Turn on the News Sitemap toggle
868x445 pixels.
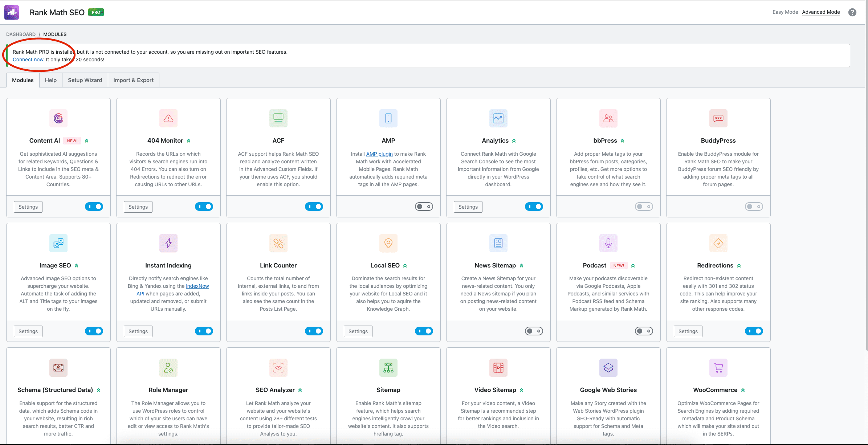[534, 331]
